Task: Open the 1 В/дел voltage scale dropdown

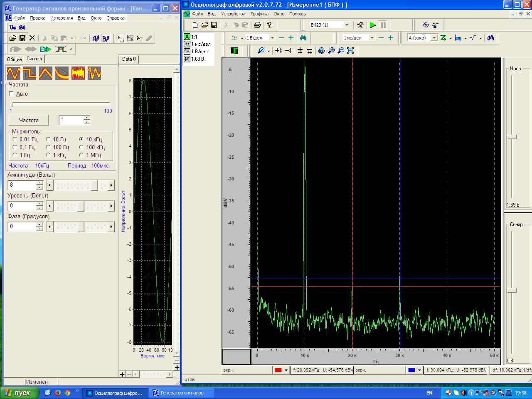Action: (272, 38)
